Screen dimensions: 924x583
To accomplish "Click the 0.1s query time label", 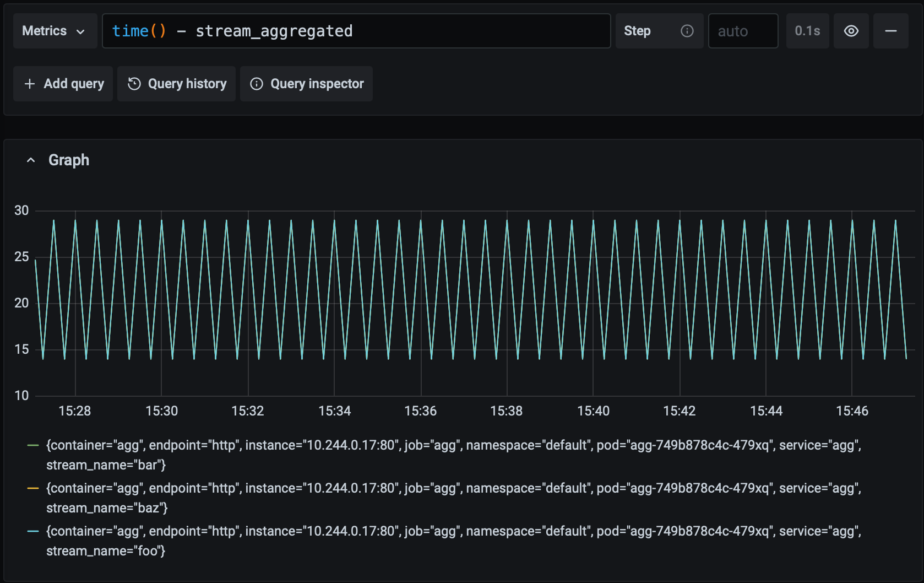I will (807, 31).
